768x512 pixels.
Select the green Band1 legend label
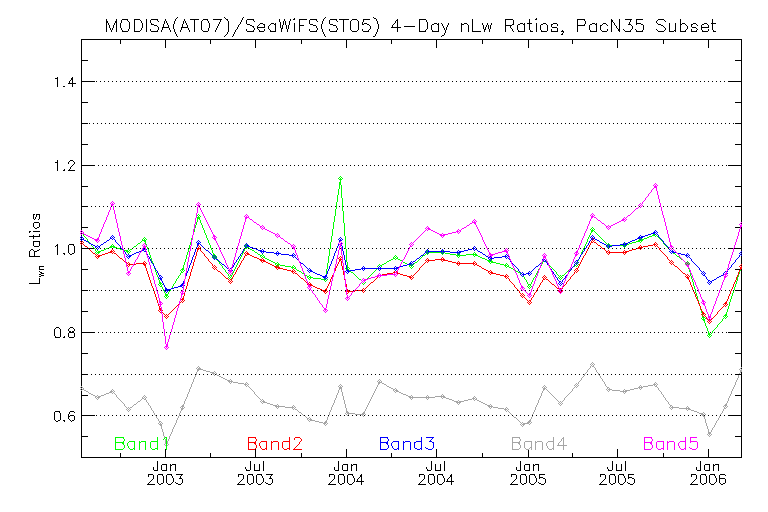pyautogui.click(x=142, y=444)
